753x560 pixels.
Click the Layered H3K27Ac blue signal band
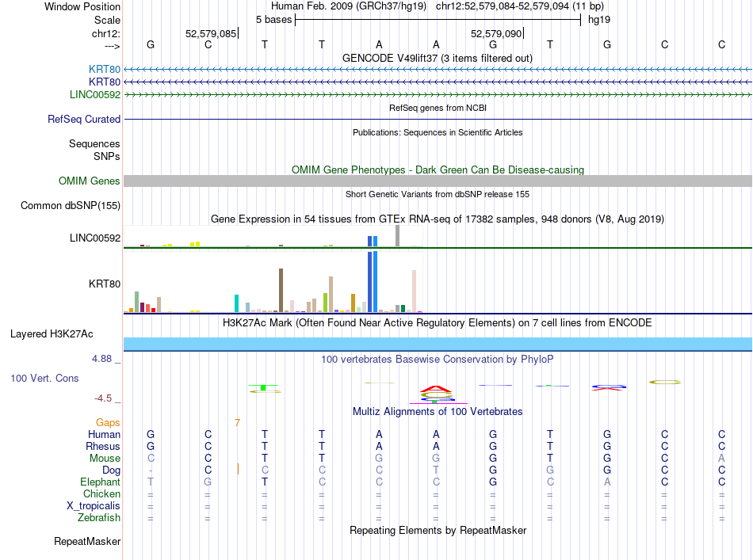point(438,344)
